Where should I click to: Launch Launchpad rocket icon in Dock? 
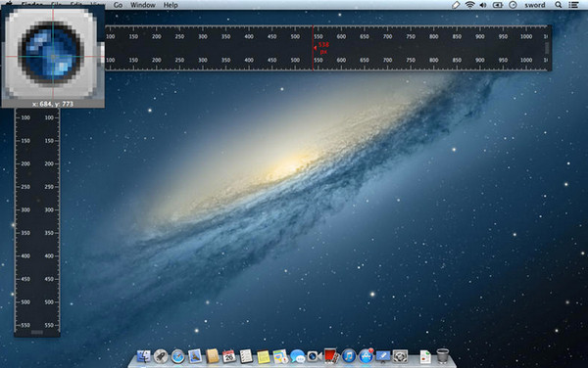(161, 356)
